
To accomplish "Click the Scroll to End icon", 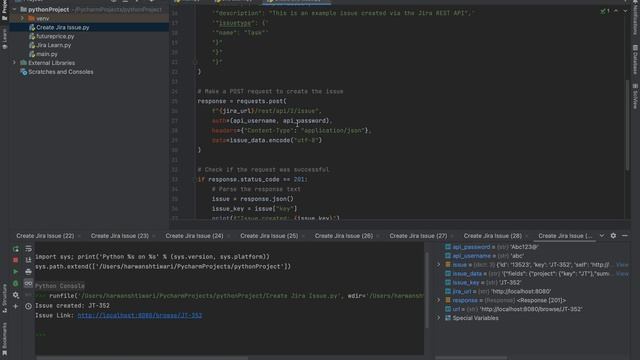I will pos(28,260).
